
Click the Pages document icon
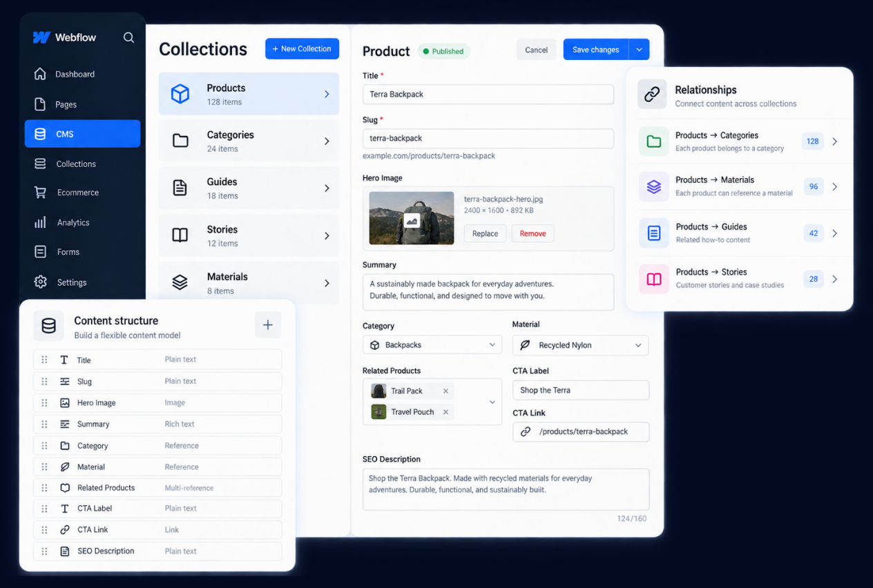tap(40, 104)
